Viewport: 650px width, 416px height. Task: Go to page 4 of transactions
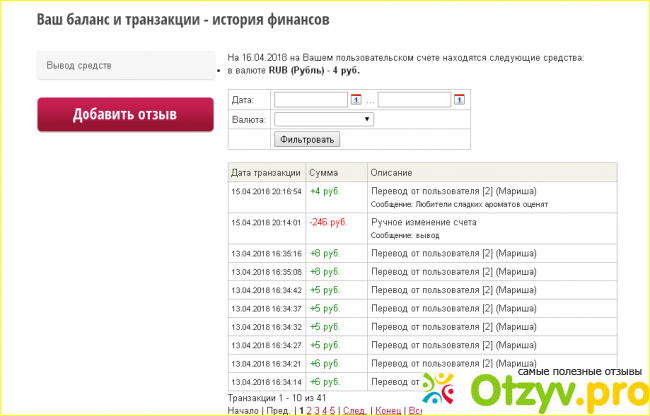(x=324, y=410)
